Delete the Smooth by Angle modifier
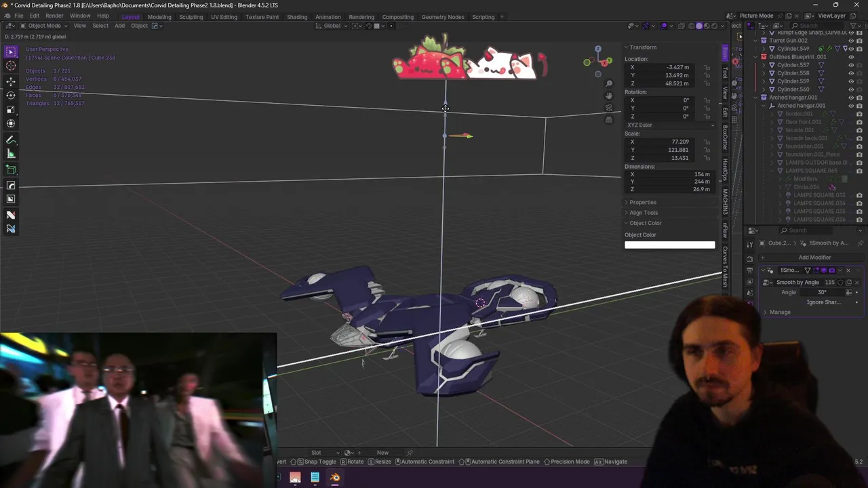The image size is (868, 488). click(x=848, y=270)
